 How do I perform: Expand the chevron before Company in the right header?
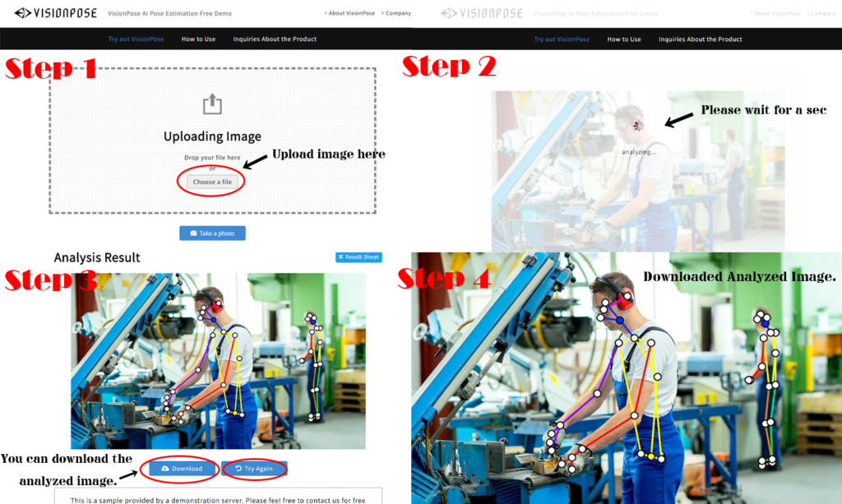808,13
